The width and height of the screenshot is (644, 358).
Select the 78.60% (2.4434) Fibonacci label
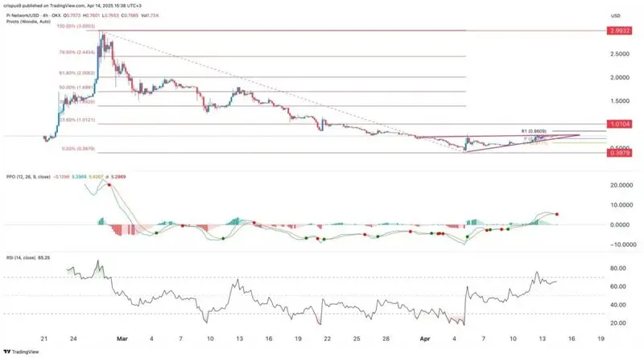[77, 52]
